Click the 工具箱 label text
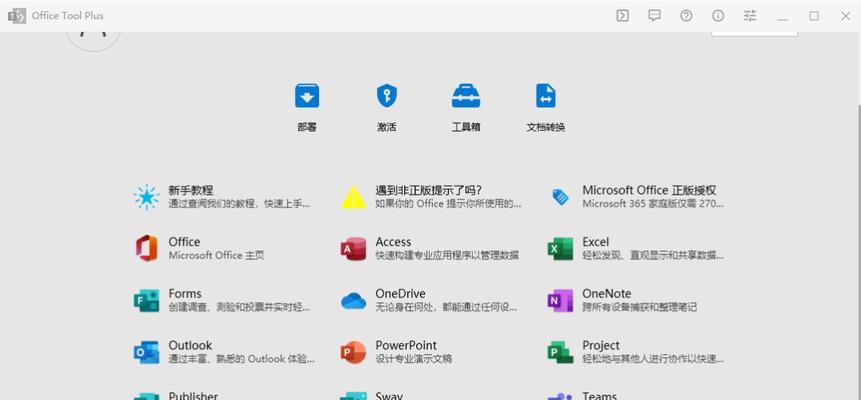 466,127
